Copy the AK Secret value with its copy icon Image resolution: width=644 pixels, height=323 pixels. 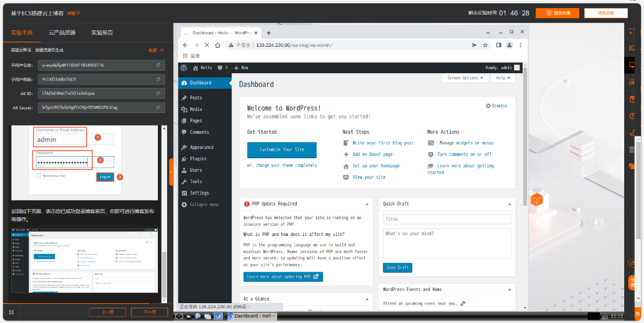158,108
